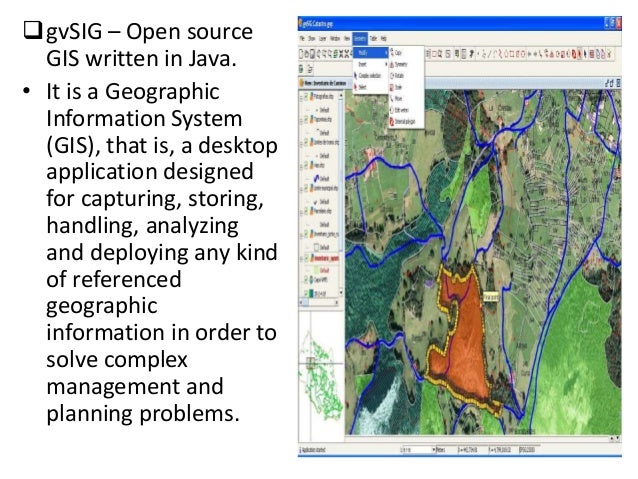
Task: Toggle the checkbox of the red-highlighted layer
Action: click(x=306, y=258)
